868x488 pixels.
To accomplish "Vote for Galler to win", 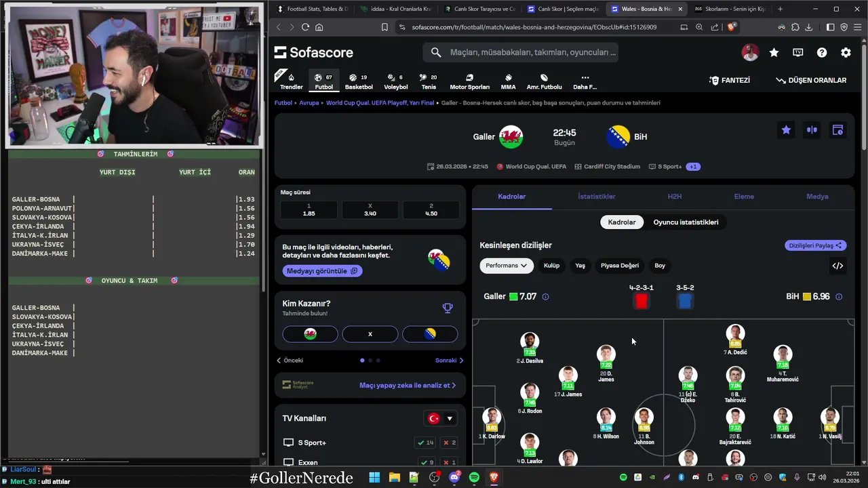I will pos(311,334).
